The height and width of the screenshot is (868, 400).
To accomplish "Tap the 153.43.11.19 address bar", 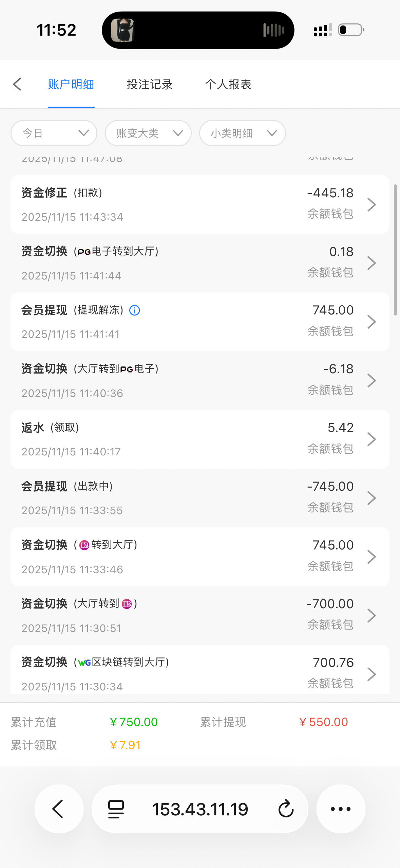I will click(200, 809).
